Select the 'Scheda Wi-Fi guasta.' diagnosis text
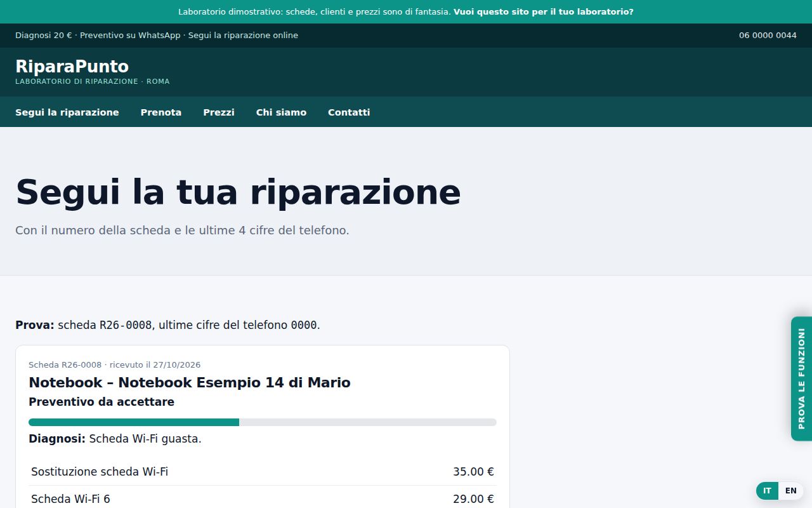 click(x=145, y=439)
